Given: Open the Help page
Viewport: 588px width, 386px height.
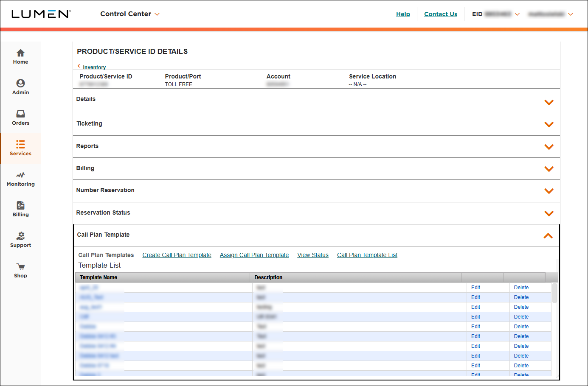Looking at the screenshot, I should 403,14.
